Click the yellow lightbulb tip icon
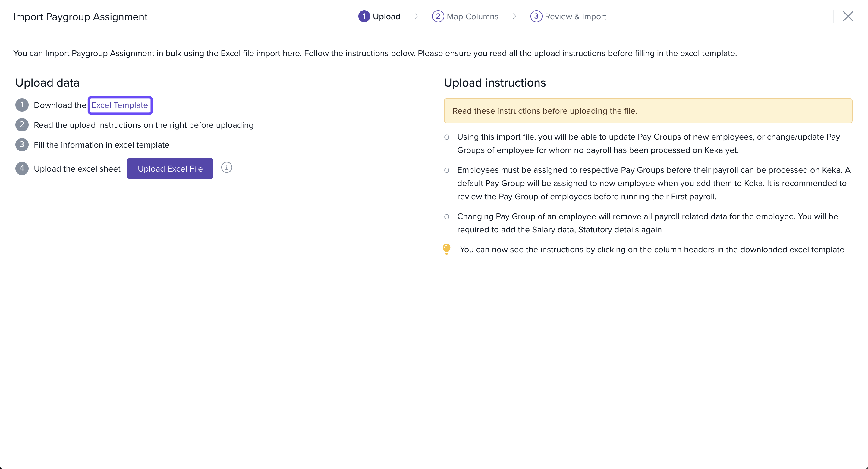 [x=446, y=249]
